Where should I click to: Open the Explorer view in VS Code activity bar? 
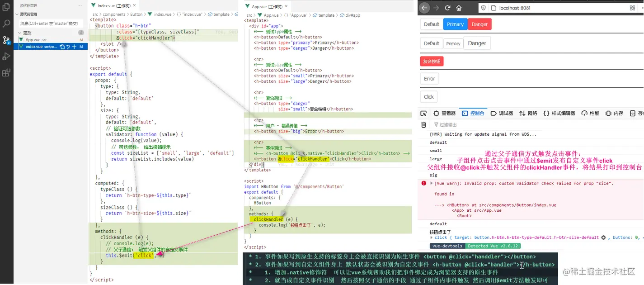coord(6,7)
